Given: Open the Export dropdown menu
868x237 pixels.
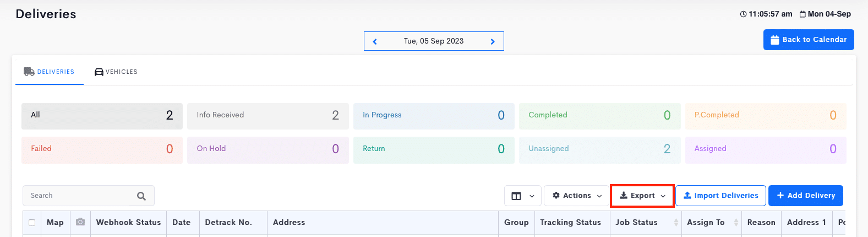Looking at the screenshot, I should (642, 196).
